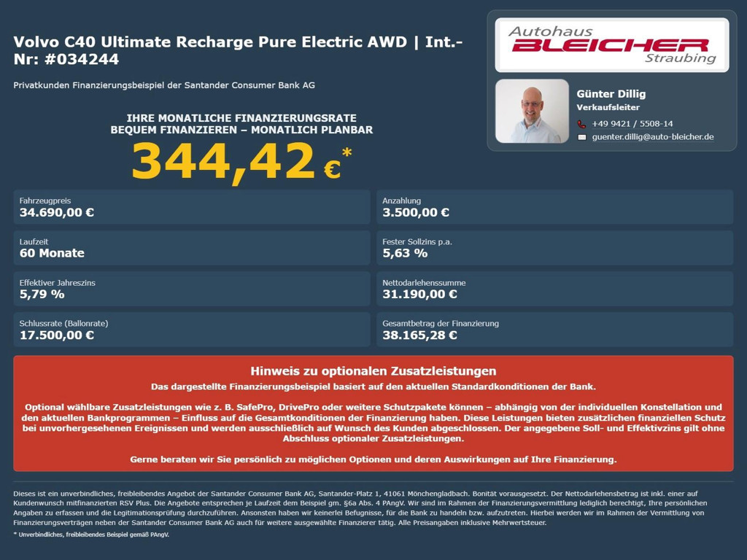Click the PAngV asterisk footnote at the bottom
This screenshot has width=747, height=560.
[x=91, y=534]
